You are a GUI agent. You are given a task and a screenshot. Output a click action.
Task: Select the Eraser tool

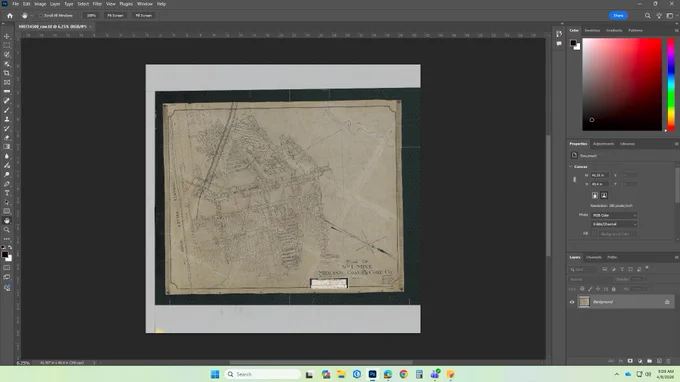point(7,137)
